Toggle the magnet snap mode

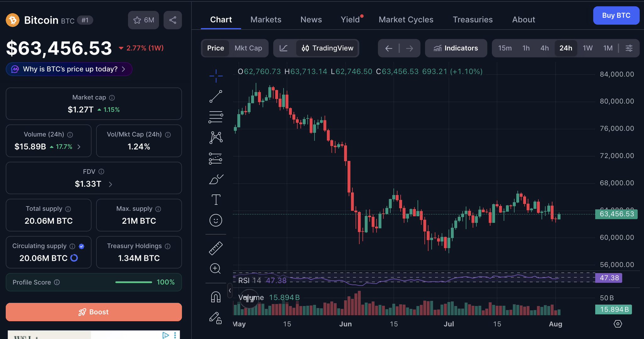click(216, 297)
